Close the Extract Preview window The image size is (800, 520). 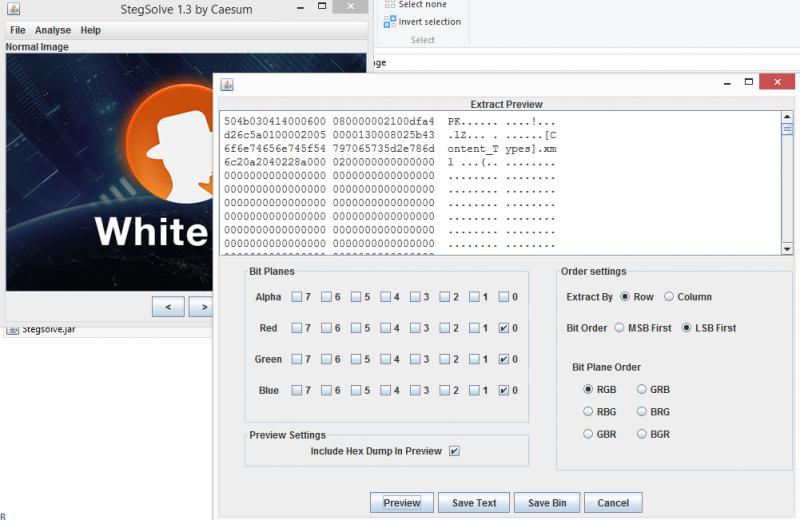pos(777,82)
